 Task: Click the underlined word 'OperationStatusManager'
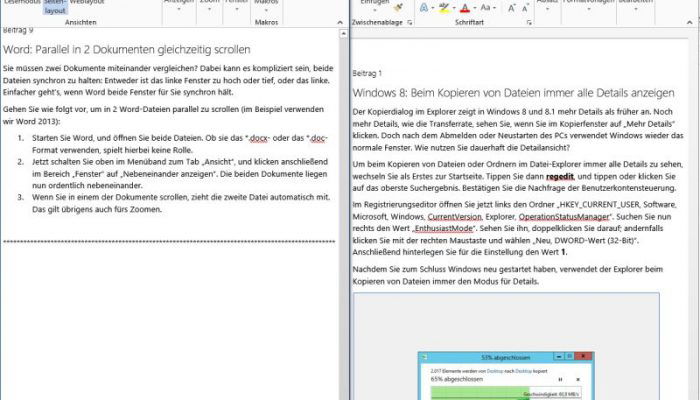[x=564, y=217]
